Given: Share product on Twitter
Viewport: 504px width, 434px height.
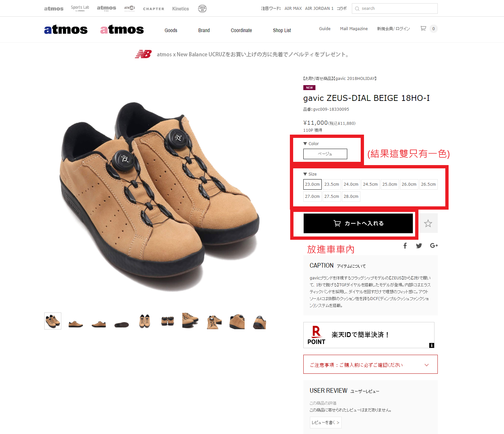Looking at the screenshot, I should [419, 246].
